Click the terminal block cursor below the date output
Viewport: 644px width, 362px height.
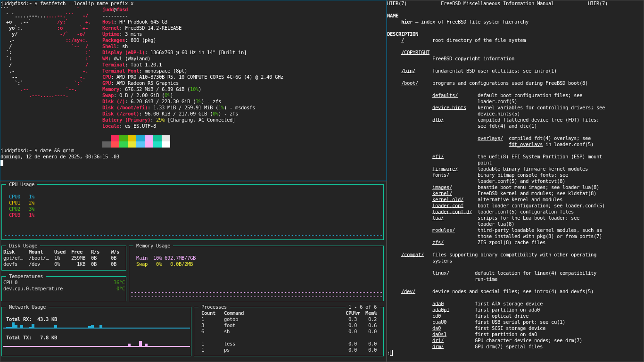pyautogui.click(x=2, y=163)
